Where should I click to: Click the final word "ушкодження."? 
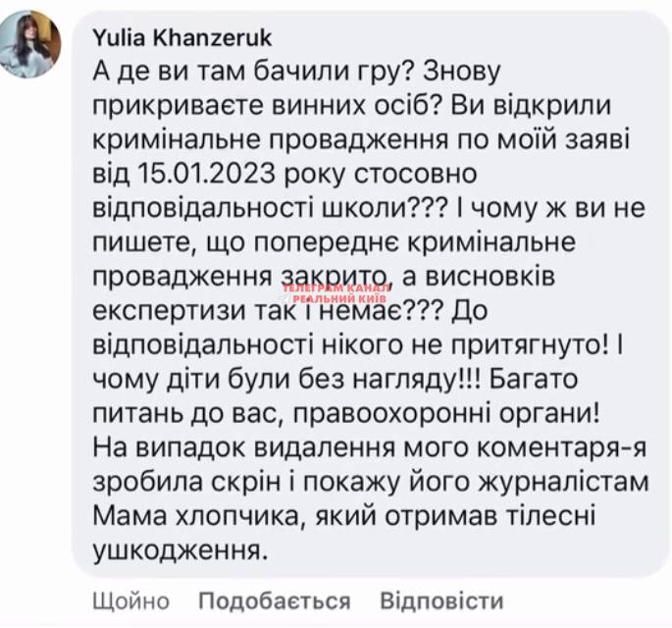pos(180,550)
